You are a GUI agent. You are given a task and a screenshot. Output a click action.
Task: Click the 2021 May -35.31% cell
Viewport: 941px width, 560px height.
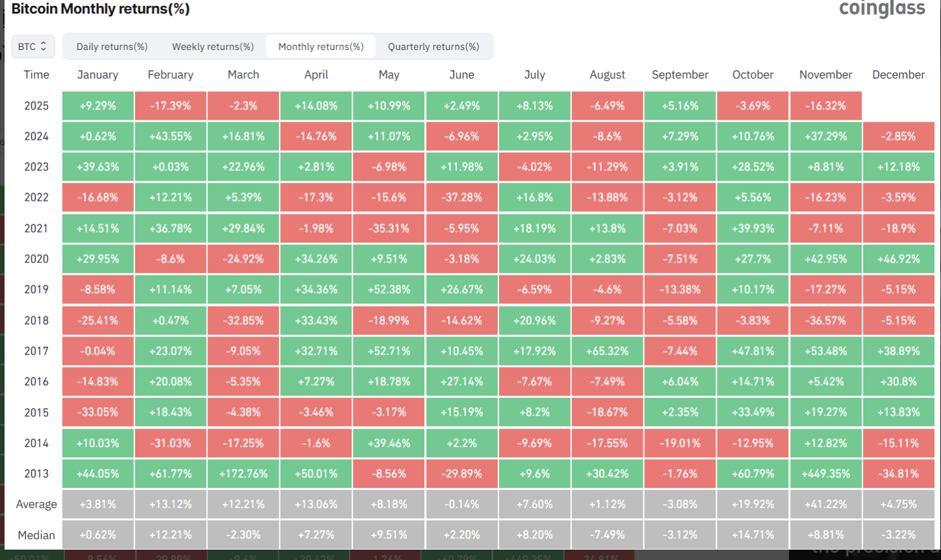pos(389,229)
